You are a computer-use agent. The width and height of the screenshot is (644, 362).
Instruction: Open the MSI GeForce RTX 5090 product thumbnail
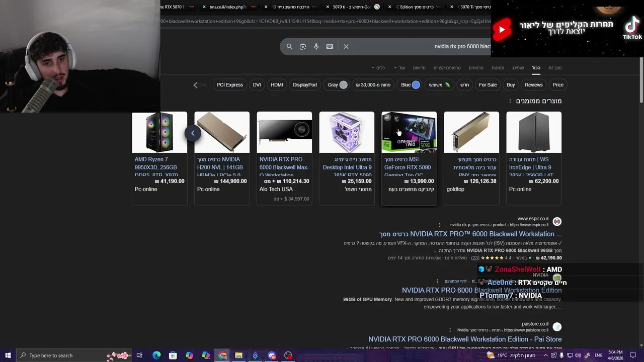pyautogui.click(x=409, y=132)
